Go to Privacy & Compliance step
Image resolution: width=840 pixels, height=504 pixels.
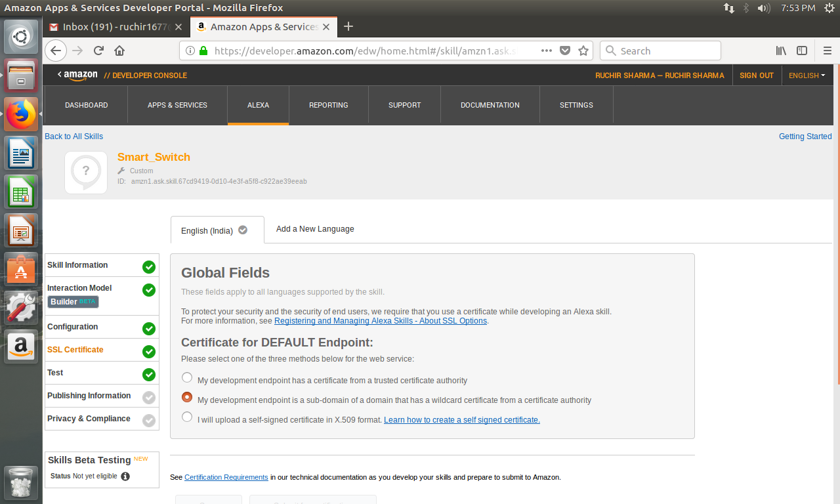[102, 419]
